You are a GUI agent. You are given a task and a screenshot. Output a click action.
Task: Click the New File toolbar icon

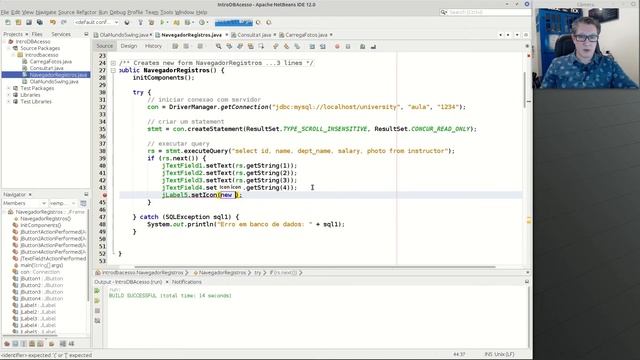tap(8, 22)
